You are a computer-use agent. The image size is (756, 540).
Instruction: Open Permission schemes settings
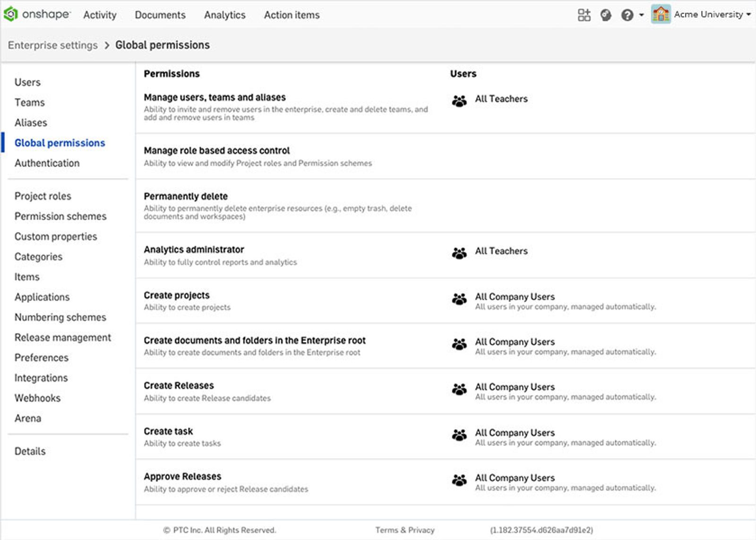(x=60, y=216)
